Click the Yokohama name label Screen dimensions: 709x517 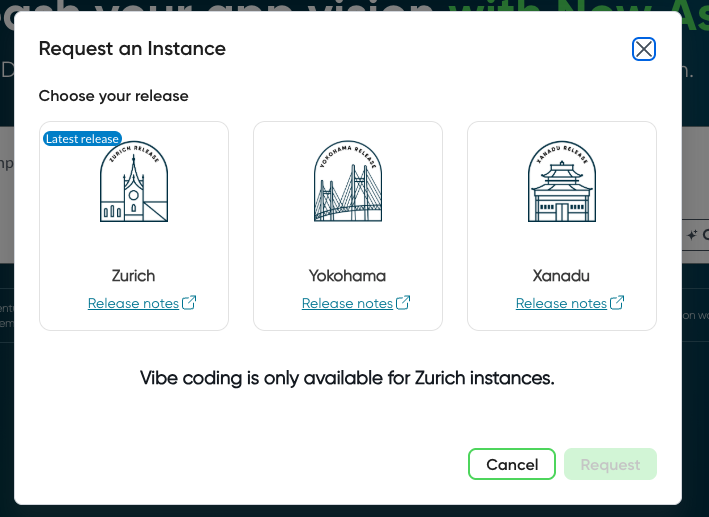[x=347, y=275]
